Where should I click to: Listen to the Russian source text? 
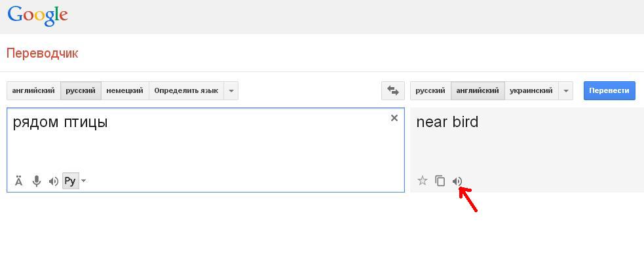coord(54,181)
